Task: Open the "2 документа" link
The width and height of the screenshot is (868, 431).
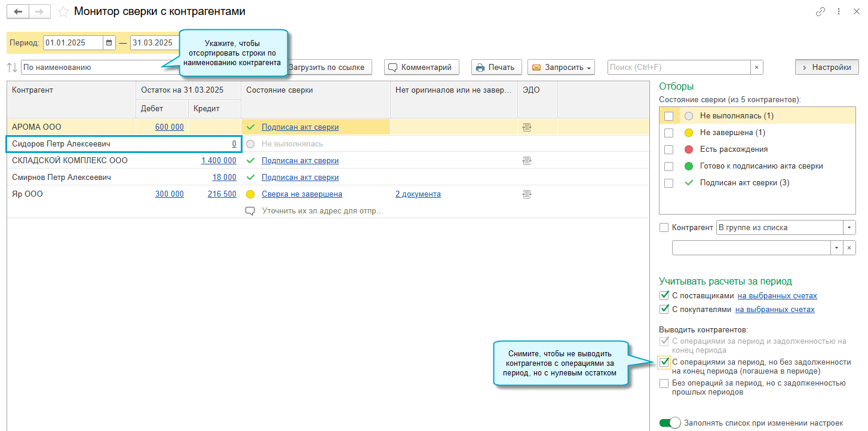Action: tap(418, 194)
